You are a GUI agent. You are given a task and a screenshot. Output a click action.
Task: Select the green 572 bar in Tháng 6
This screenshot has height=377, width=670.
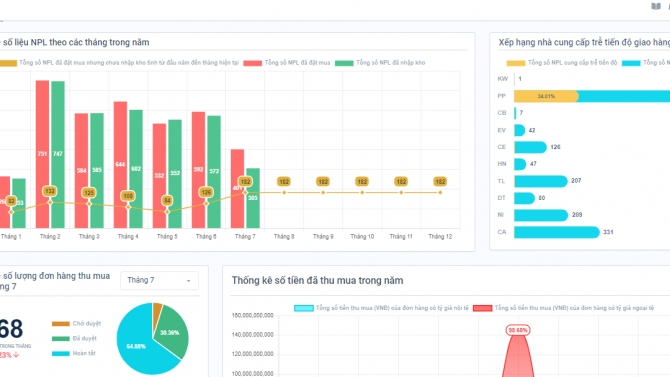(214, 172)
